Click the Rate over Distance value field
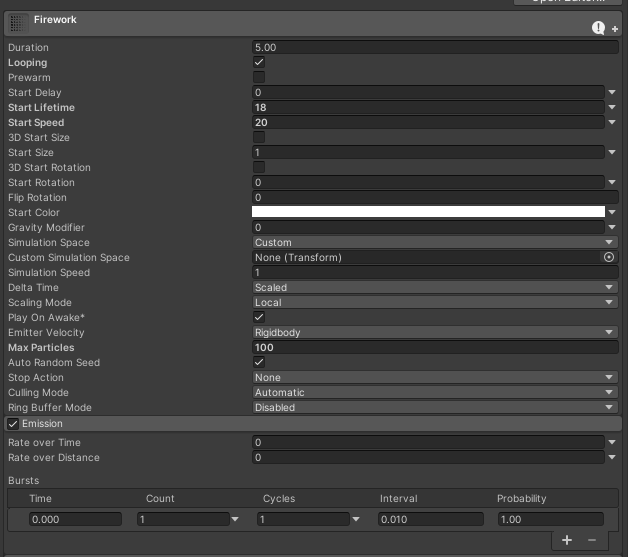This screenshot has height=557, width=628. click(428, 457)
